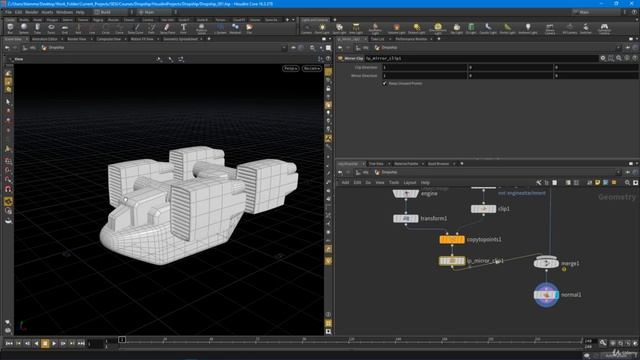This screenshot has height=360, width=640.
Task: Open the Render menu
Action: (32, 12)
